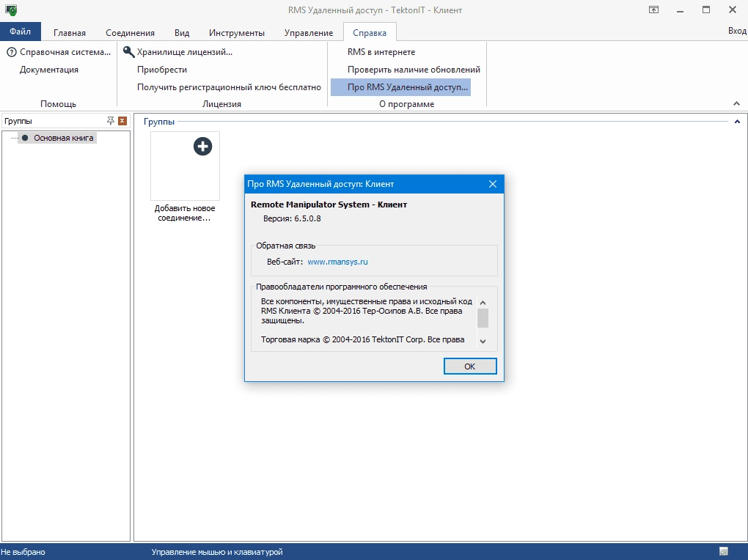Collapse the ribbon with the chevron
Image resolution: width=748 pixels, height=560 pixels.
pyautogui.click(x=736, y=103)
